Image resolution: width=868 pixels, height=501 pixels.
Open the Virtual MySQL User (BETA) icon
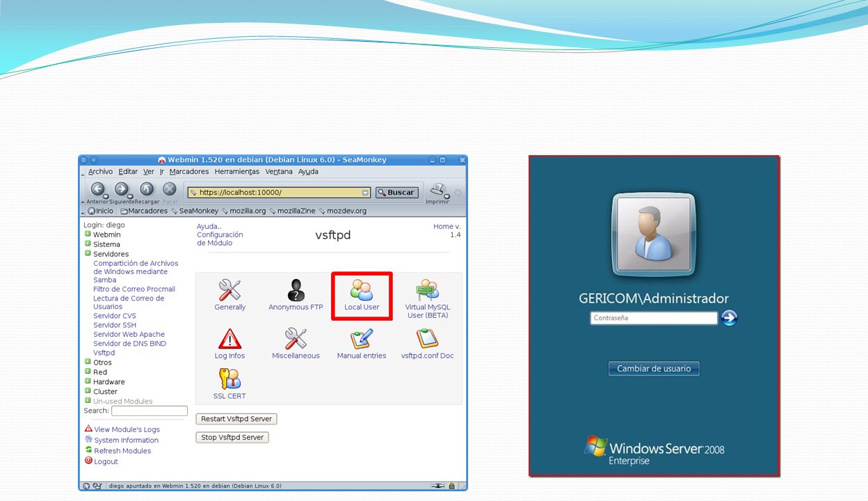click(427, 289)
